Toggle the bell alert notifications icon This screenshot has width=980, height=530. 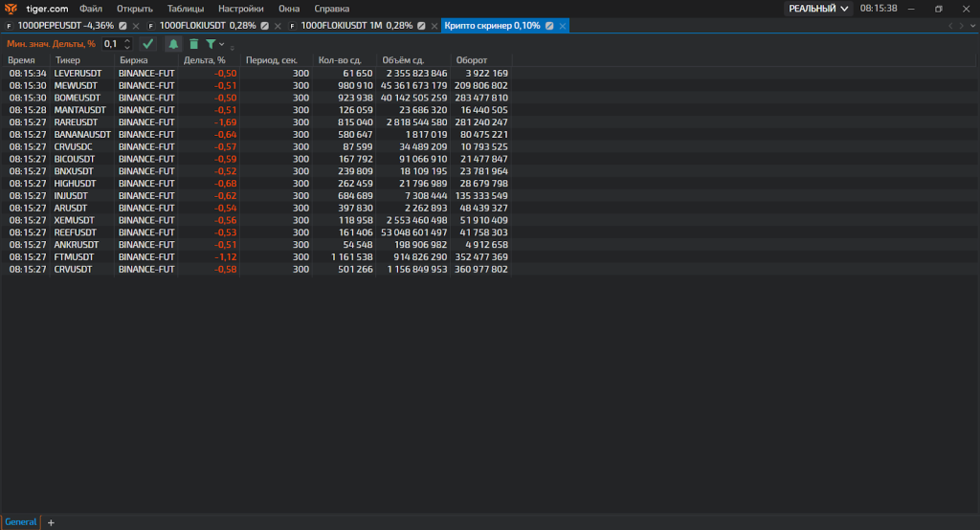pyautogui.click(x=173, y=44)
